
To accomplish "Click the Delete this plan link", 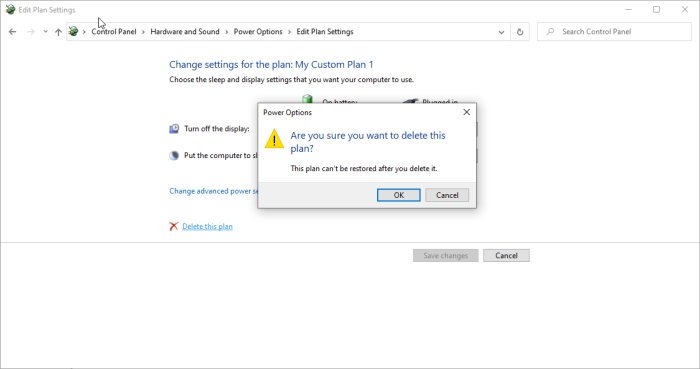I will tap(207, 226).
